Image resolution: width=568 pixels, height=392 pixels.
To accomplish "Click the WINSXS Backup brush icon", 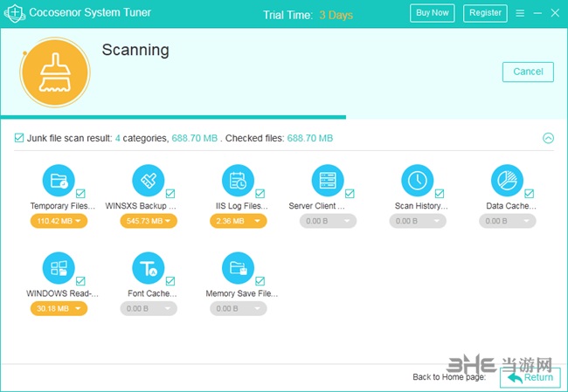I will click(149, 180).
